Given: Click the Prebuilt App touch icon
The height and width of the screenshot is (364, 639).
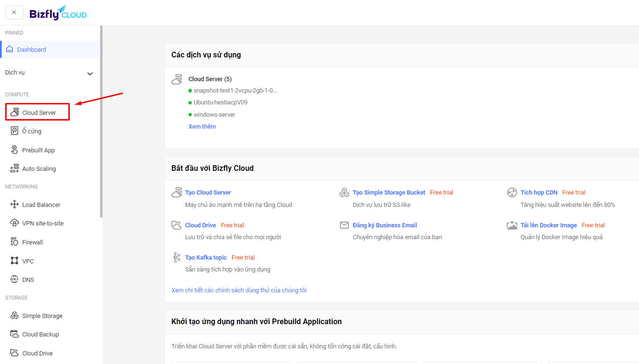Looking at the screenshot, I should (x=14, y=150).
